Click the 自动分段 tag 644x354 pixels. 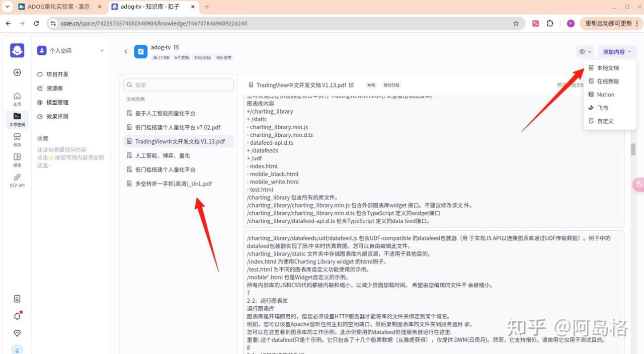click(391, 85)
